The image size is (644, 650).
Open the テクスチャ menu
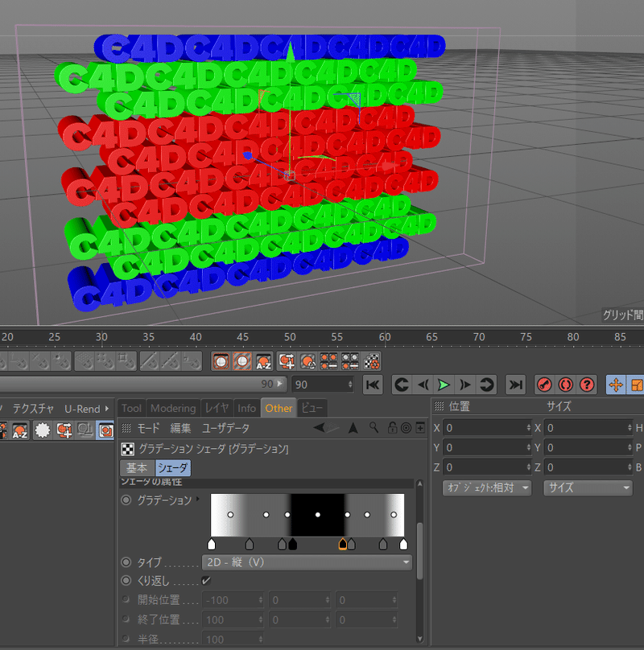(33, 409)
